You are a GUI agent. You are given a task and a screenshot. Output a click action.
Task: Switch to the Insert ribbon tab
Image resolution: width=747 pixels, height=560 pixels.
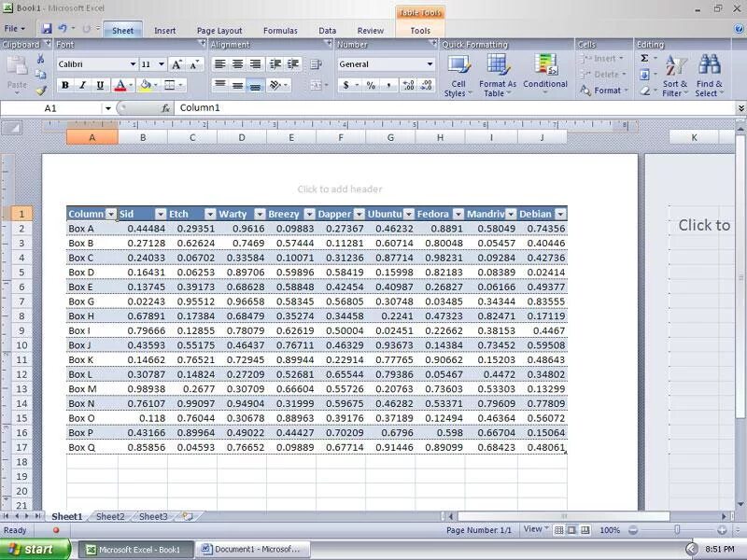(165, 31)
